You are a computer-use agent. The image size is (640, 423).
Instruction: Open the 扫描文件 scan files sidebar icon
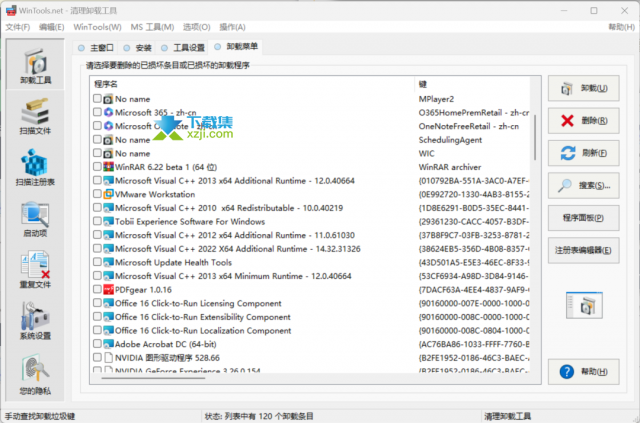coord(36,116)
